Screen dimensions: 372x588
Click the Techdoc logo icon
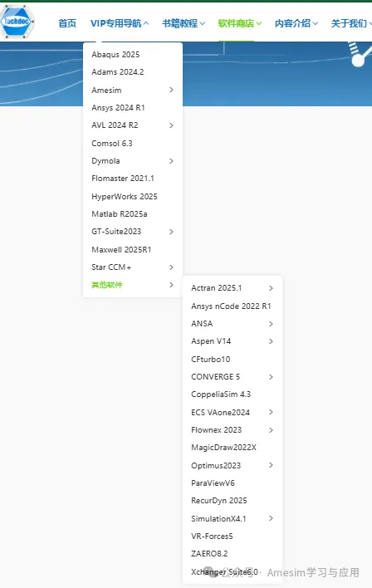(17, 22)
